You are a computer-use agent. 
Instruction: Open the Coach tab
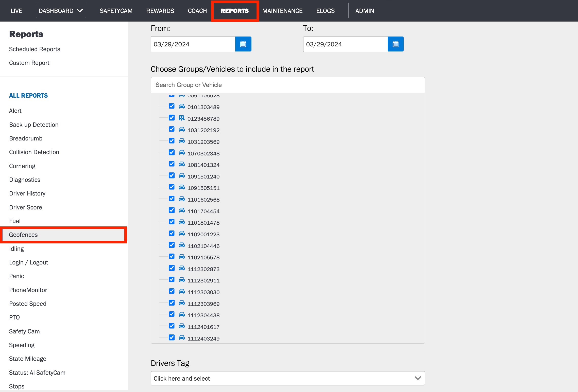[x=197, y=11]
